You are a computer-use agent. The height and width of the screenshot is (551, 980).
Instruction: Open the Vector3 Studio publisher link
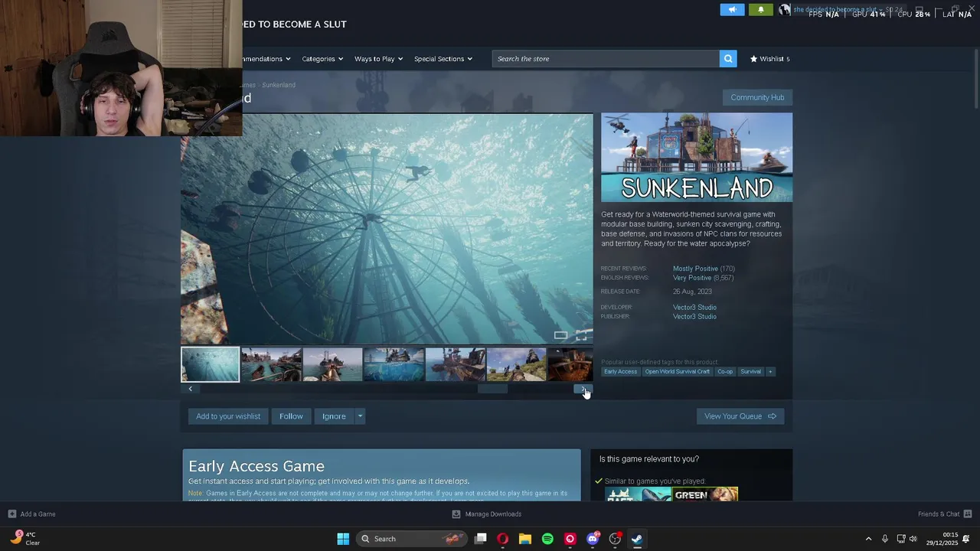tap(694, 317)
